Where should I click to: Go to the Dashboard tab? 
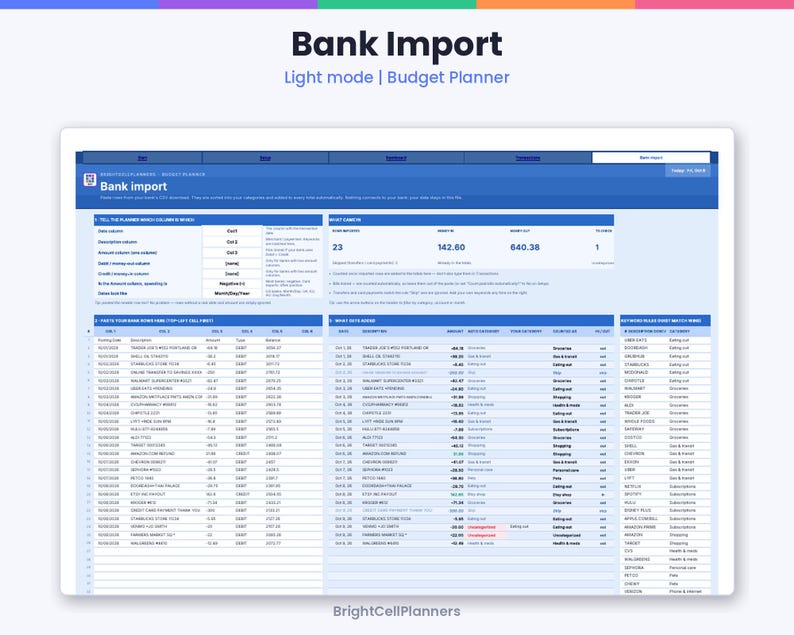(396, 158)
